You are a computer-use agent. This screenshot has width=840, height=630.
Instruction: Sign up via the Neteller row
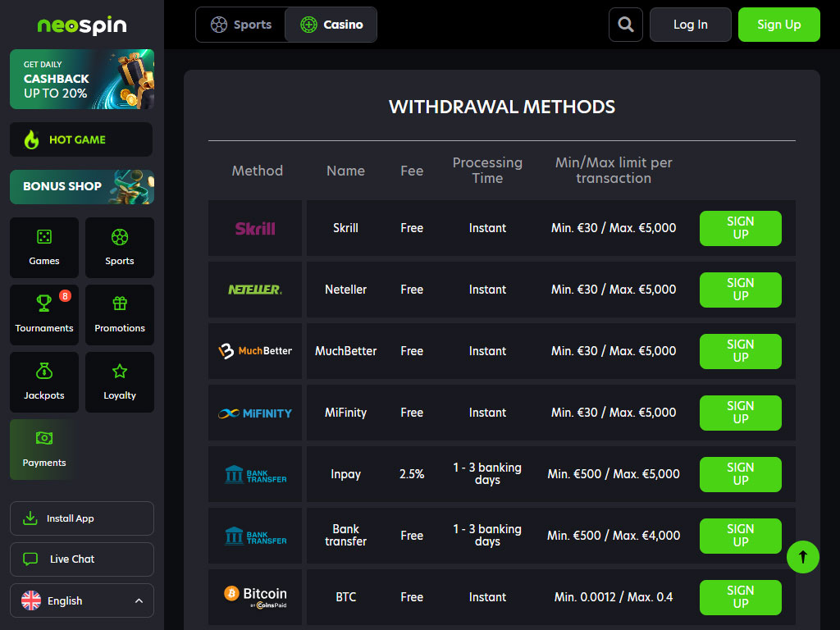point(741,290)
